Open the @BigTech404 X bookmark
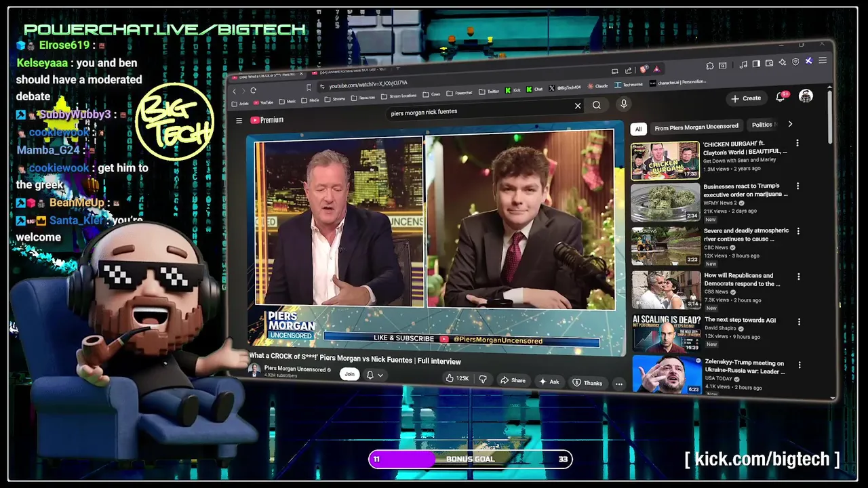Image resolution: width=868 pixels, height=488 pixels. (x=564, y=87)
